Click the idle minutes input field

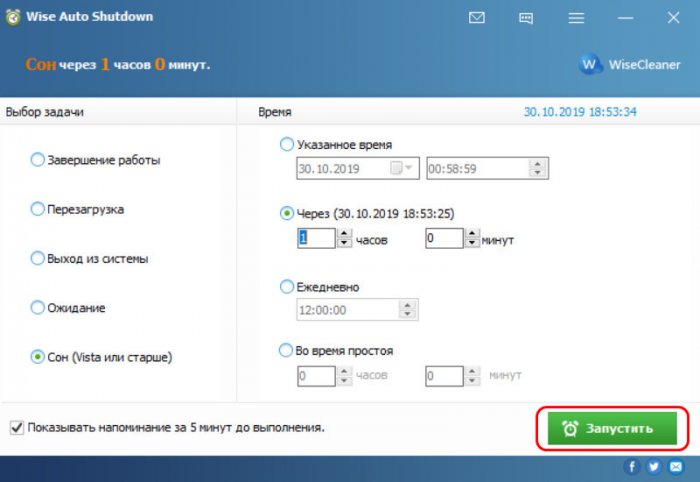pos(445,376)
